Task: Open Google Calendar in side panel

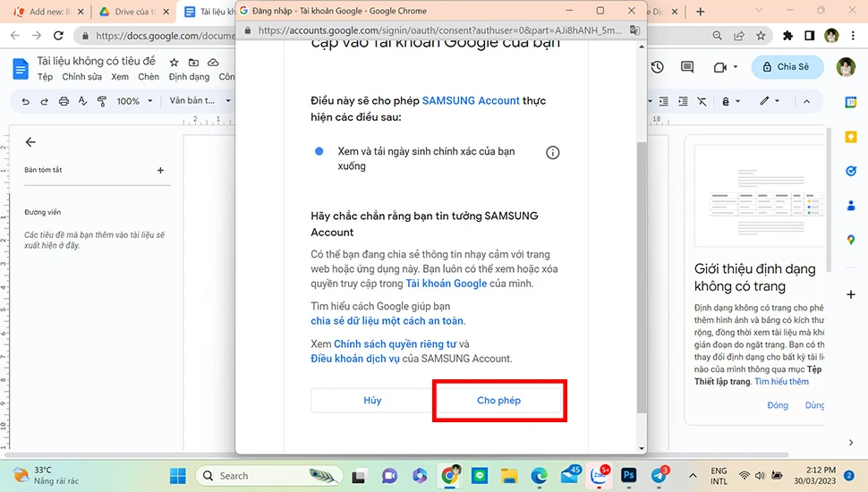Action: 850,102
